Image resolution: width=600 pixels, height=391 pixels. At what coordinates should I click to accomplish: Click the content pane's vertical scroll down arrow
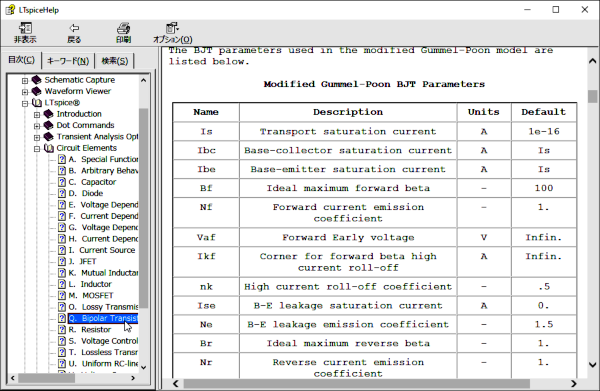[592, 364]
